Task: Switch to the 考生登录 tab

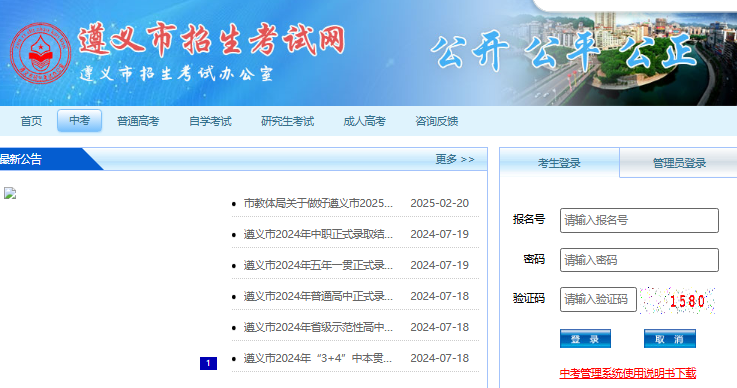Action: [x=559, y=163]
